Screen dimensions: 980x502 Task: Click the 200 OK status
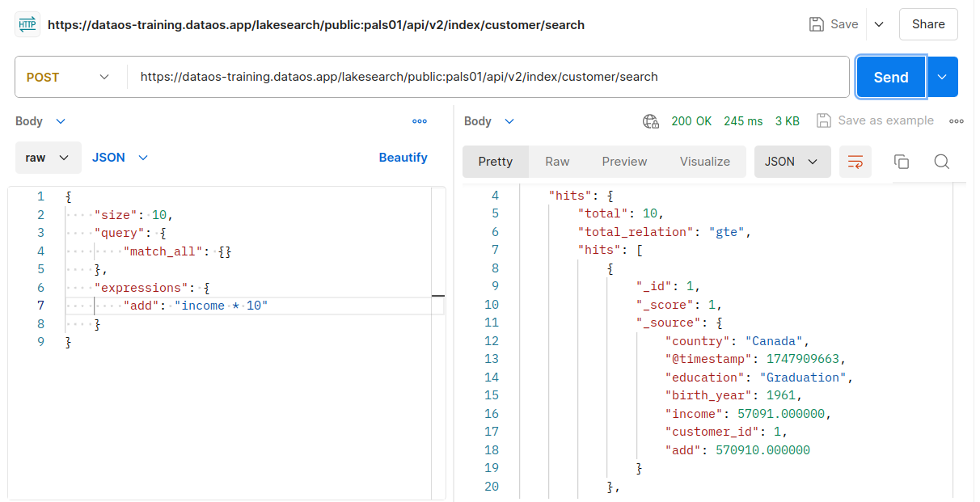click(x=691, y=121)
